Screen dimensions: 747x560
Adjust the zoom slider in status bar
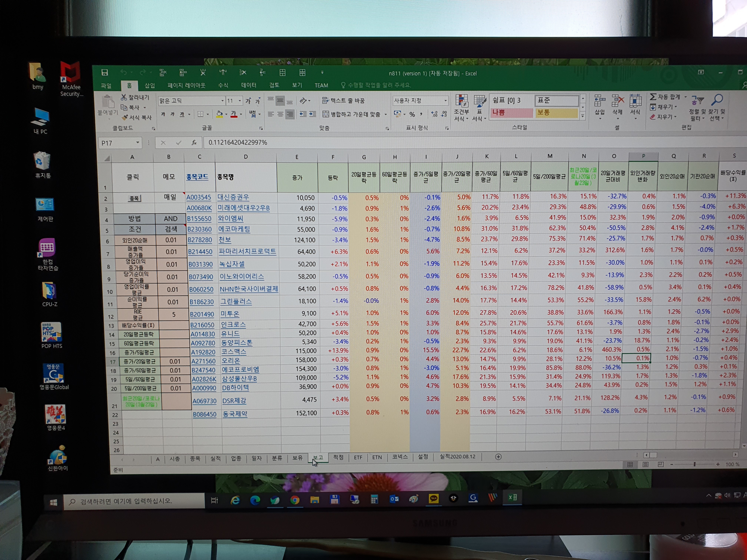(x=694, y=464)
